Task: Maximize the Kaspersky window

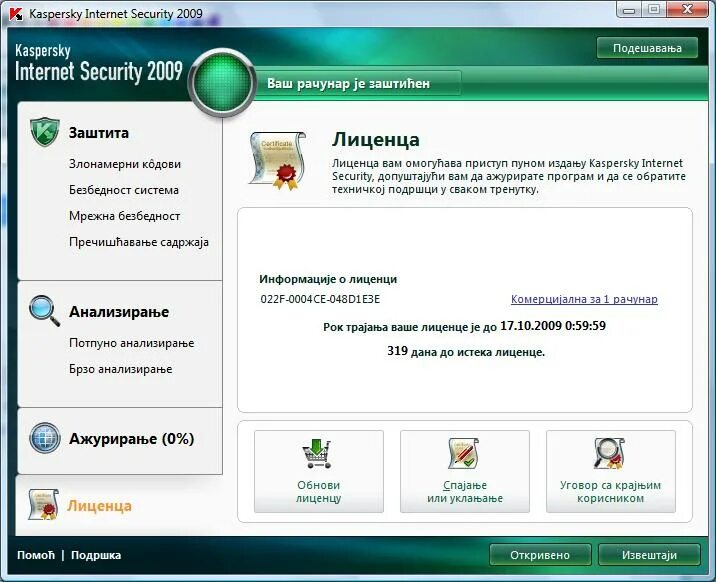Action: (653, 10)
